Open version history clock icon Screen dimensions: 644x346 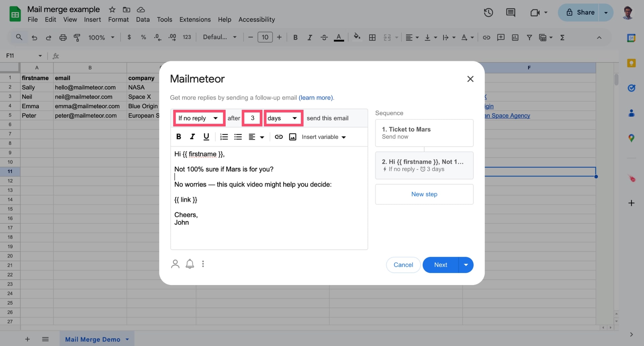[488, 13]
